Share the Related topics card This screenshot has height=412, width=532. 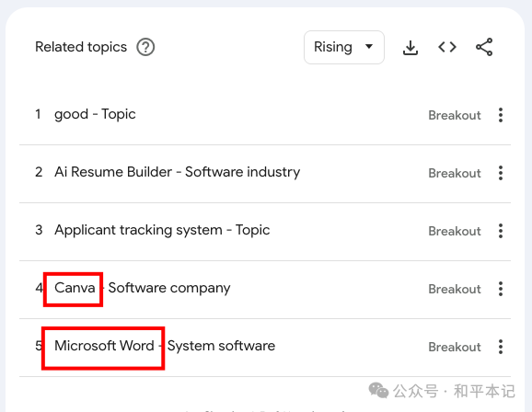[x=484, y=47]
